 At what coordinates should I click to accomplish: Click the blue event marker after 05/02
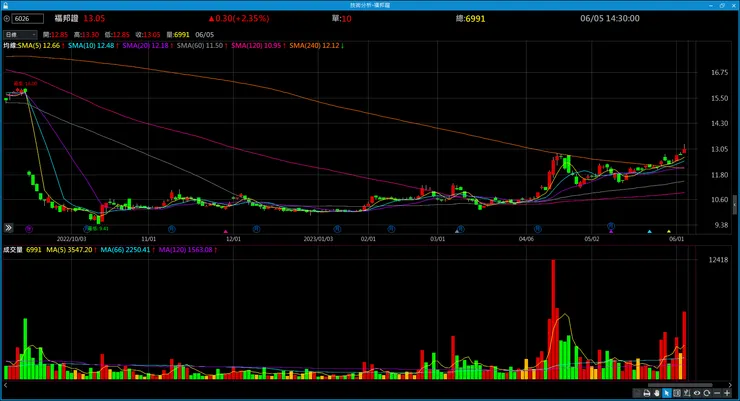(x=611, y=226)
